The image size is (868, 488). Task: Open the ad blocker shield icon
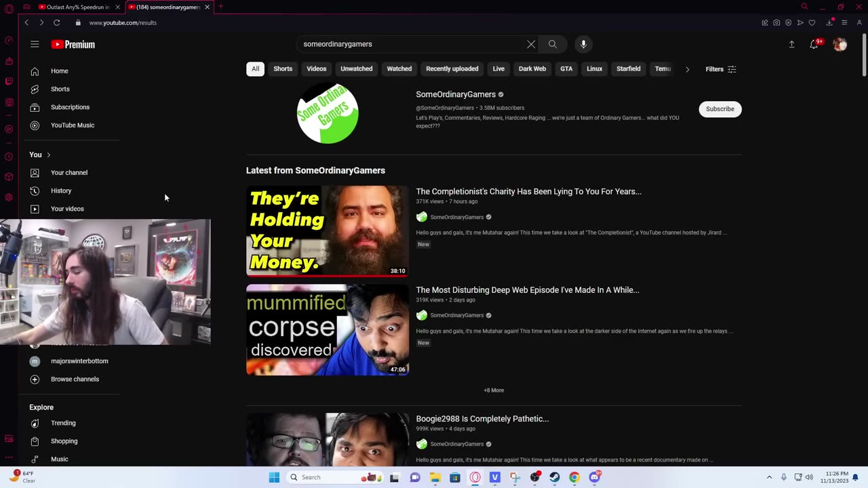[x=788, y=22]
